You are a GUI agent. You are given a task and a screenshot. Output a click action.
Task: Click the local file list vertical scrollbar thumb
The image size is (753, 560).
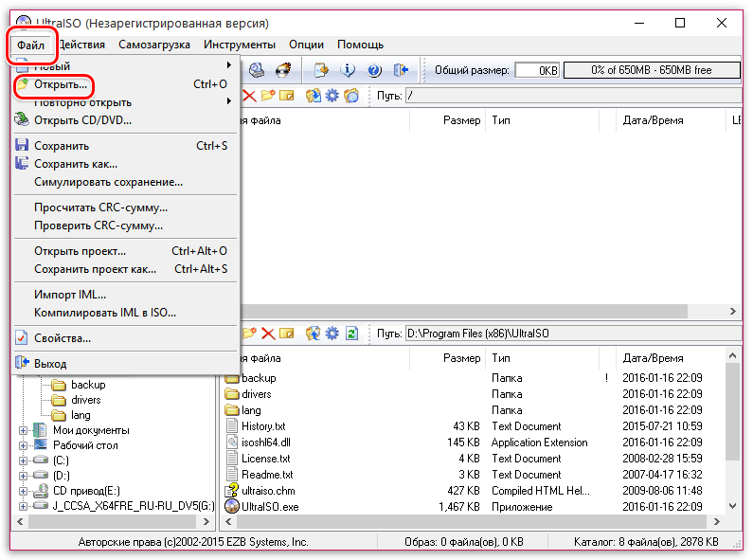point(732,412)
